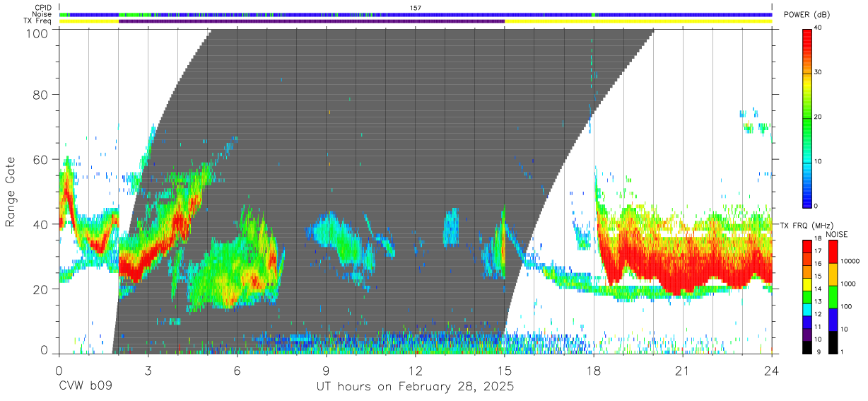Click range gate 60 tick label
This screenshot has width=868, height=401.
[40, 159]
